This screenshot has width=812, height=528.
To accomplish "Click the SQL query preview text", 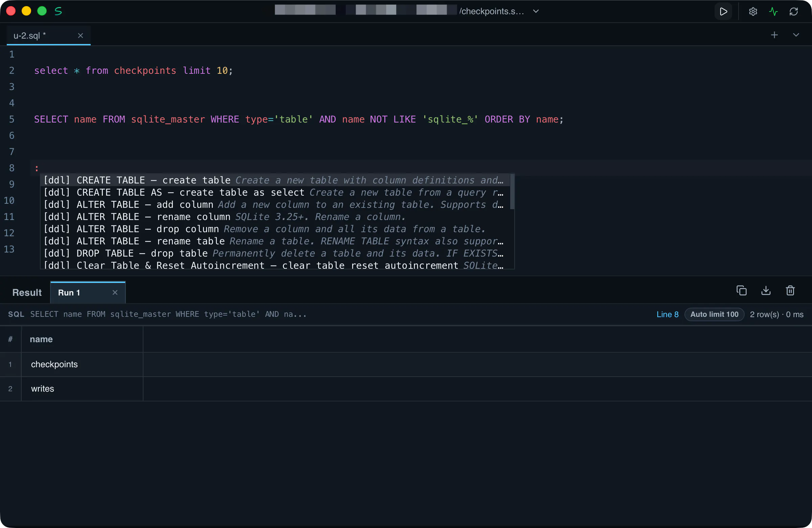I will click(x=168, y=314).
